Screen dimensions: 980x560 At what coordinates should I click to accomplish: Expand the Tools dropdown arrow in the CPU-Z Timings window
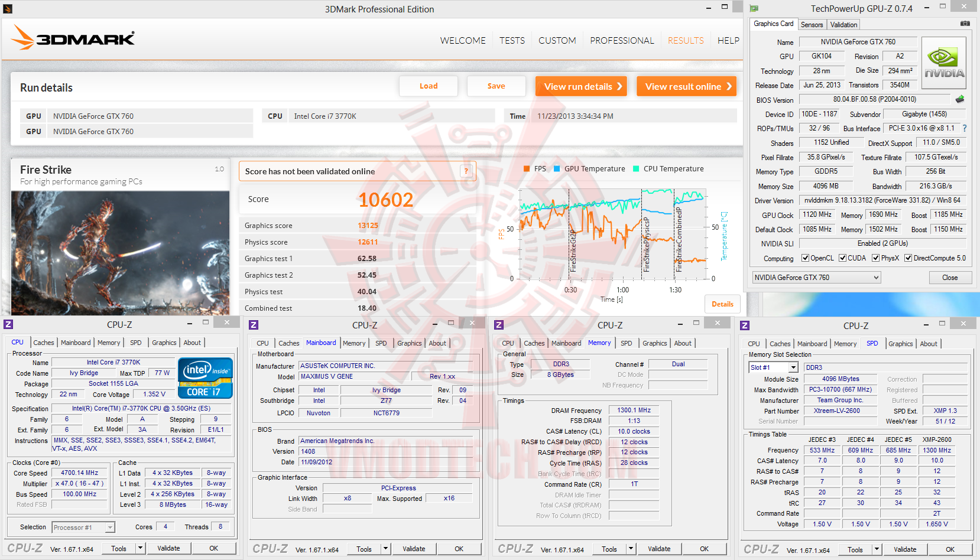pyautogui.click(x=631, y=549)
